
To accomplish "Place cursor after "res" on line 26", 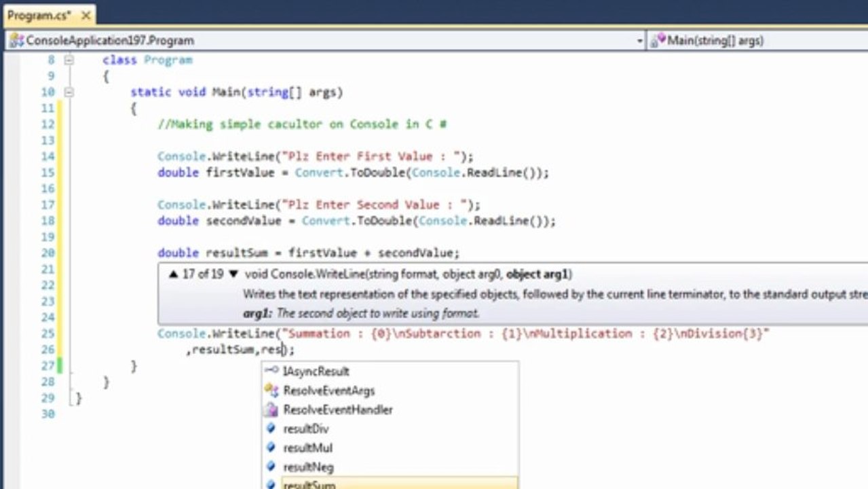I will coord(282,350).
